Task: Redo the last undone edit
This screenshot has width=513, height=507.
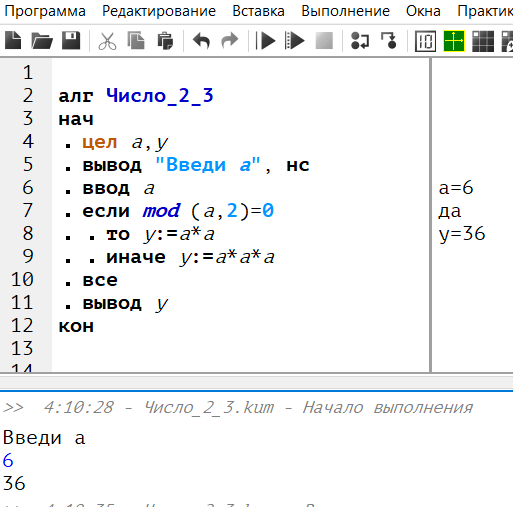Action: (x=230, y=41)
